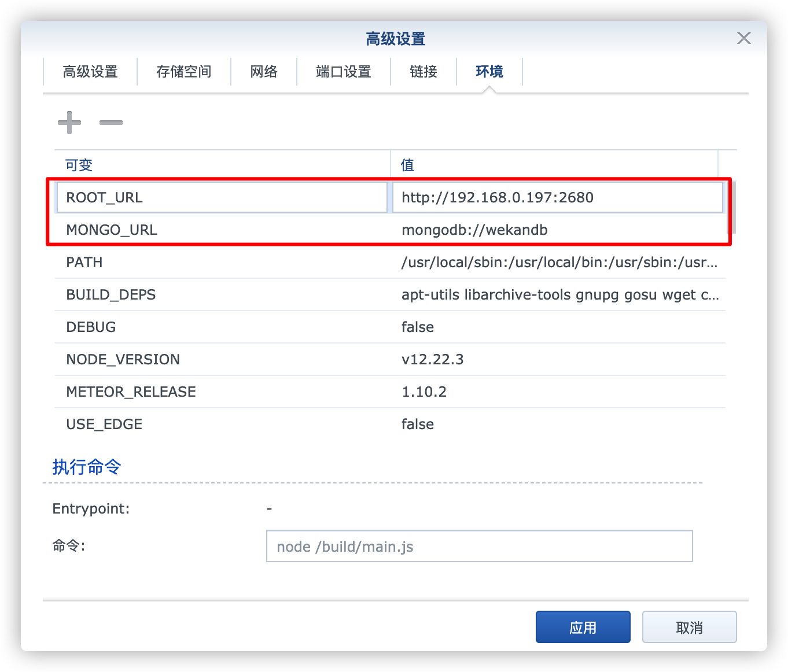
Task: Open the 高级设置 tab
Action: (90, 72)
